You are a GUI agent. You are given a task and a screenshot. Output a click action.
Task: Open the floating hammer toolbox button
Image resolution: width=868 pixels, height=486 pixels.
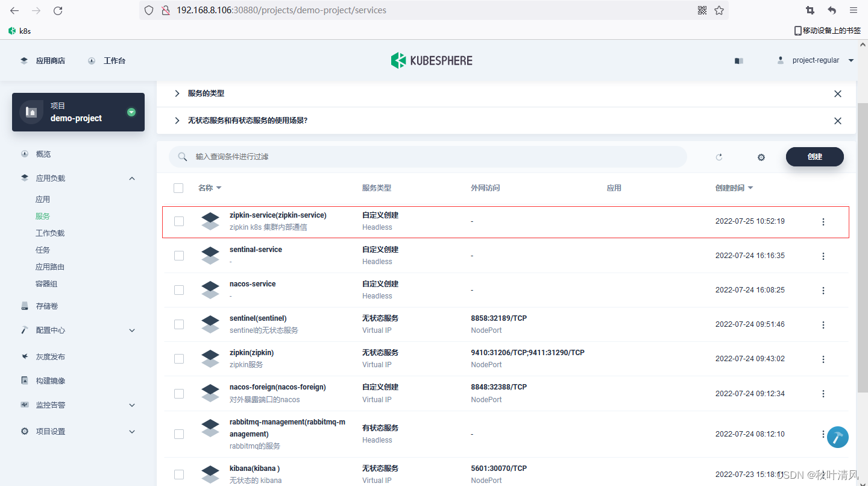(x=838, y=437)
